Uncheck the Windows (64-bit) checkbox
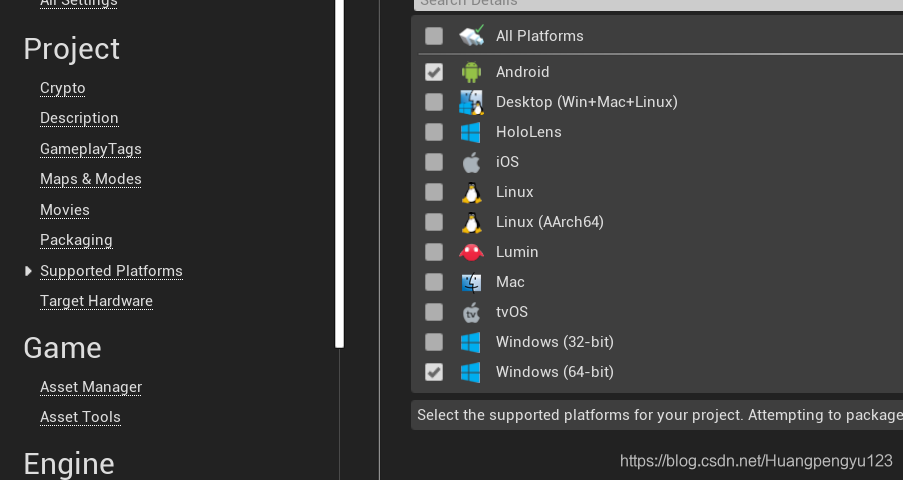The image size is (903, 480). point(434,372)
